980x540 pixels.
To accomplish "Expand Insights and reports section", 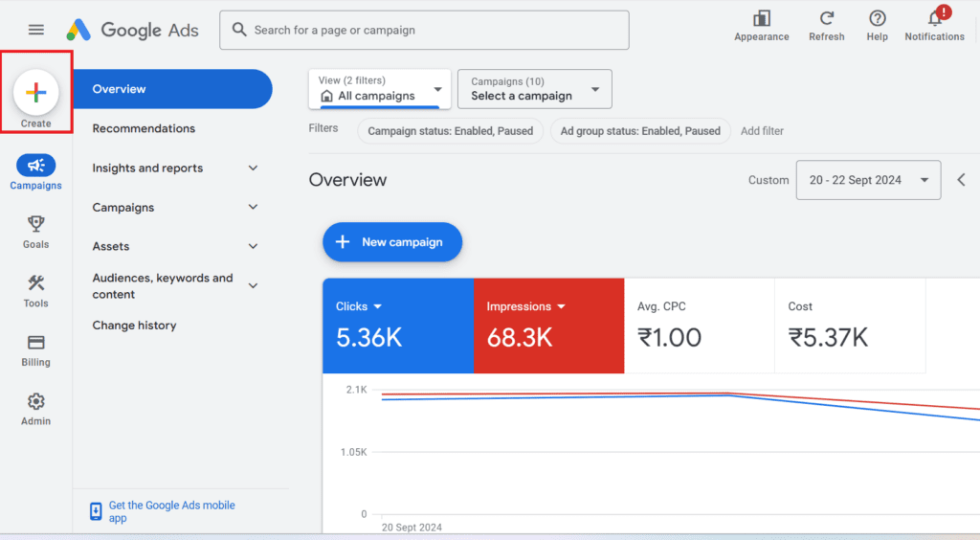I will [253, 169].
